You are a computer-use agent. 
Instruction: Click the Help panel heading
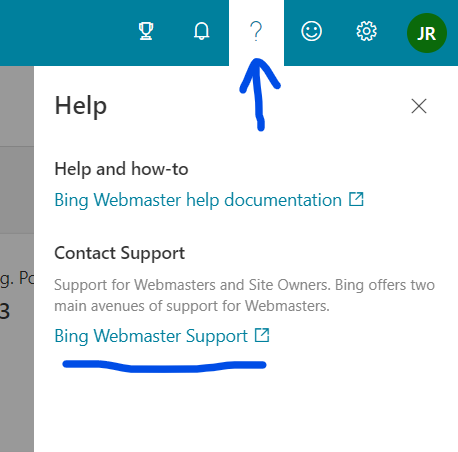(81, 106)
